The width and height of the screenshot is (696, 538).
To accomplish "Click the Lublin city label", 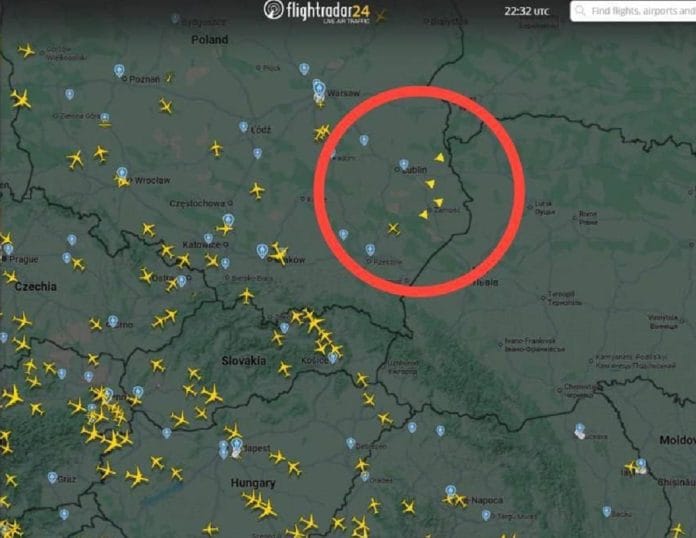I will point(415,170).
